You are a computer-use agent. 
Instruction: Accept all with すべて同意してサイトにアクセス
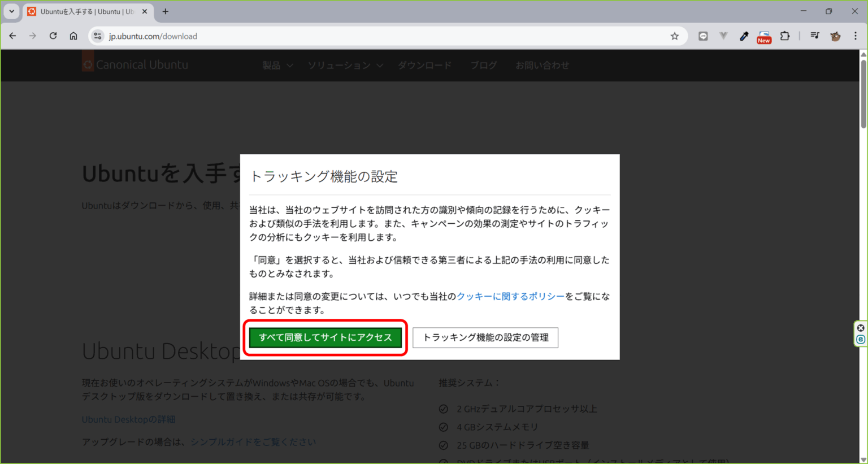point(325,337)
